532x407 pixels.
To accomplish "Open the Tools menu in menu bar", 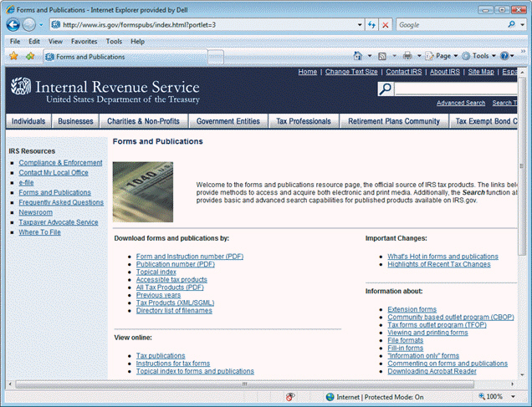I will click(x=114, y=41).
